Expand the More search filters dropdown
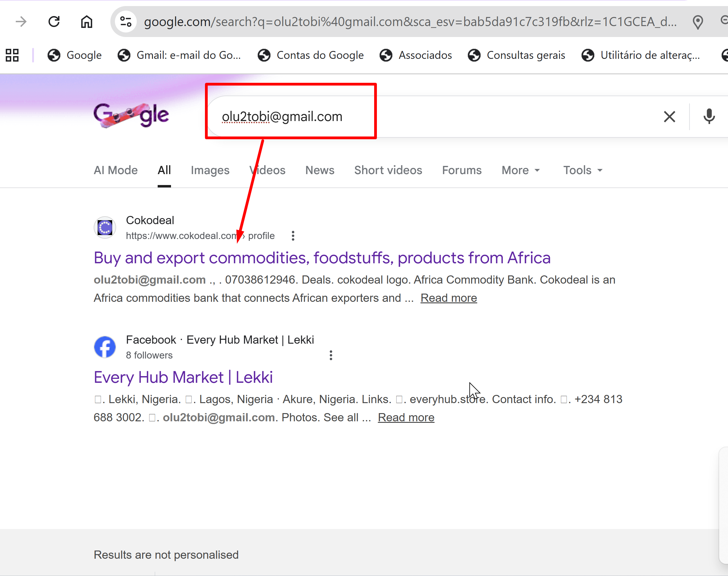Screen dimensions: 728x576 point(520,170)
